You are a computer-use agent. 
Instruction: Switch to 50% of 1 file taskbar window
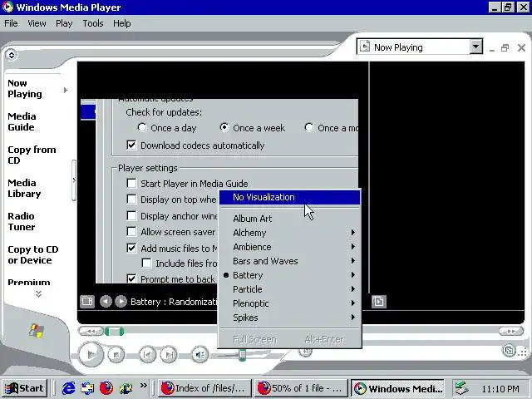pos(301,388)
